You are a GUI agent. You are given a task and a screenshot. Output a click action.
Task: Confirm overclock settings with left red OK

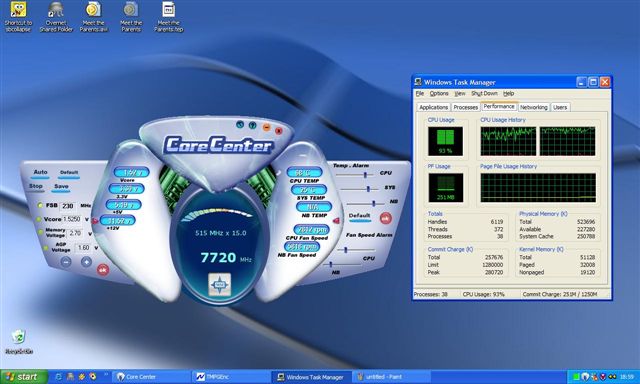coord(103,269)
